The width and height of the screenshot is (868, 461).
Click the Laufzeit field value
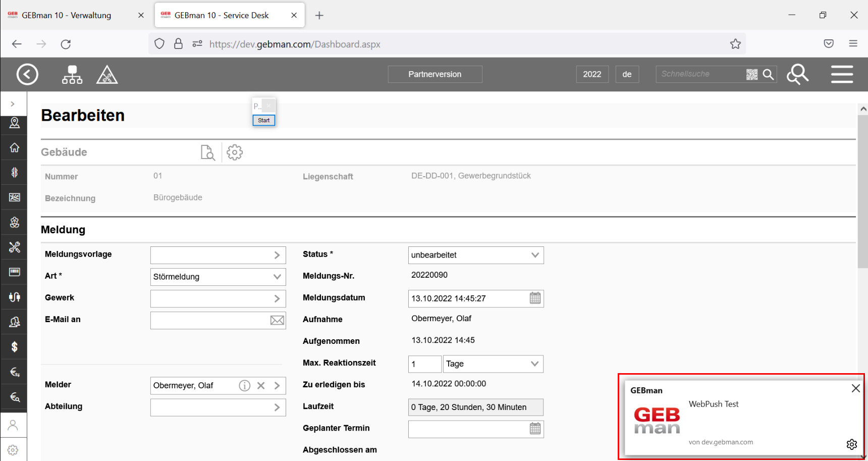pos(476,407)
